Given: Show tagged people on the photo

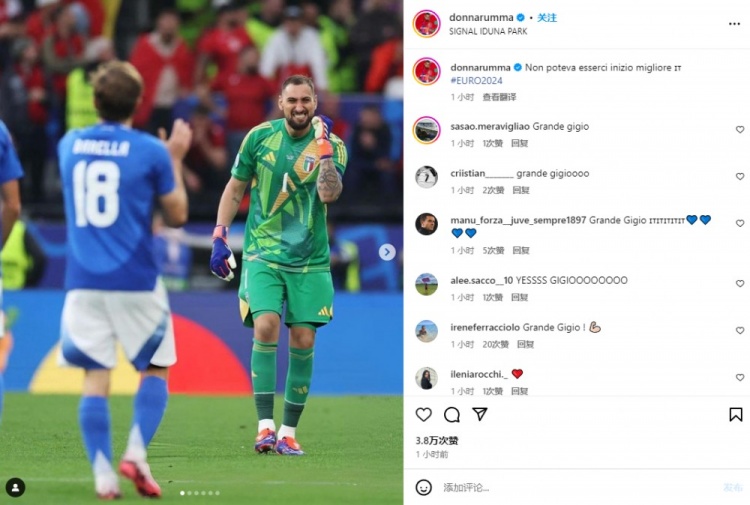Looking at the screenshot, I should coord(15,487).
